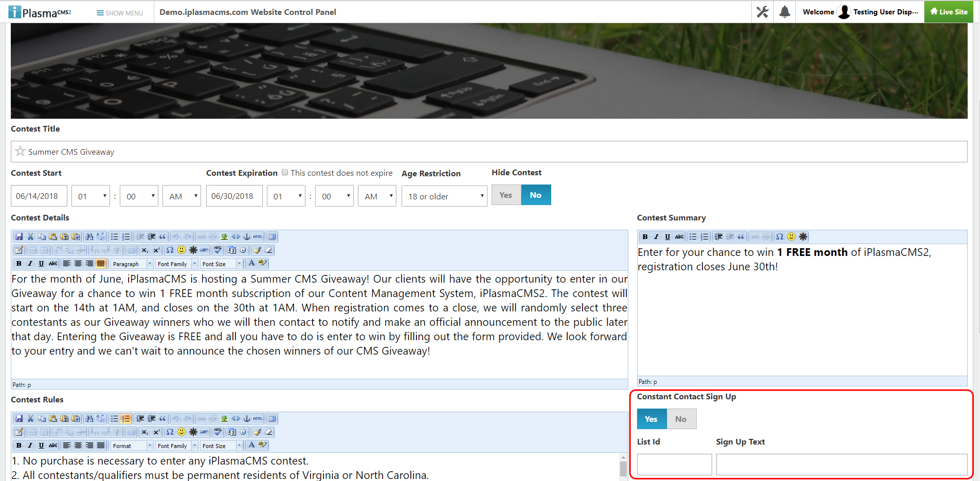Toggle underline in Contest Rules editor

click(x=42, y=446)
